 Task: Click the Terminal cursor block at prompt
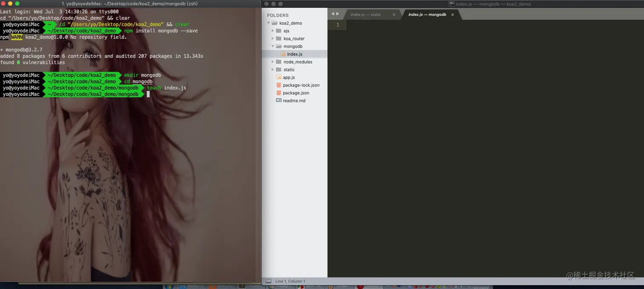tap(148, 94)
